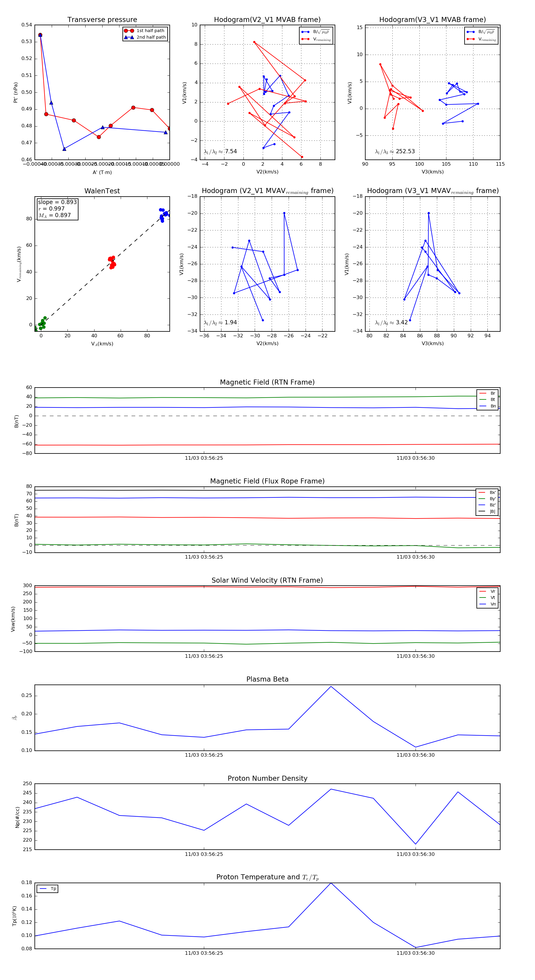Click the '|B|' legend entry
The image size is (535, 980).
(487, 512)
